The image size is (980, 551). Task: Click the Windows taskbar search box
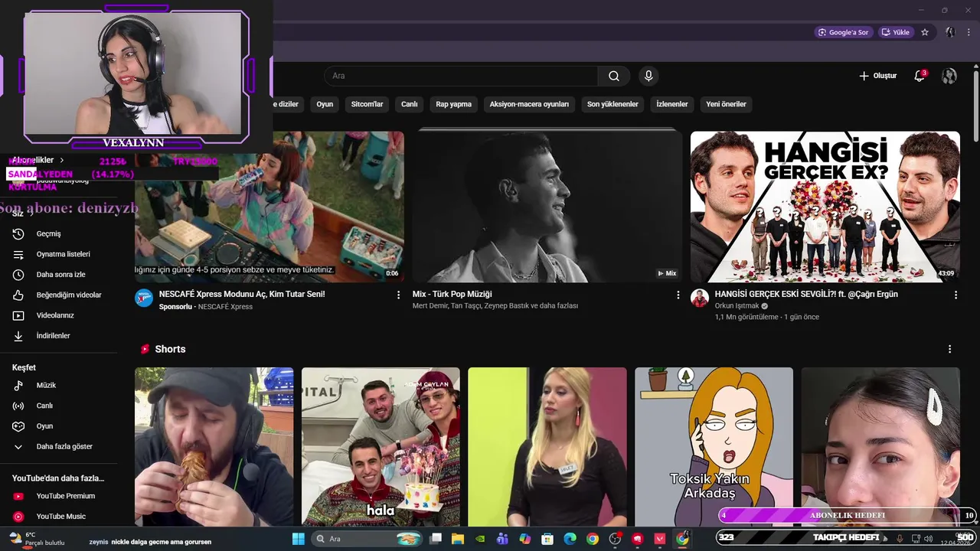coord(367,539)
